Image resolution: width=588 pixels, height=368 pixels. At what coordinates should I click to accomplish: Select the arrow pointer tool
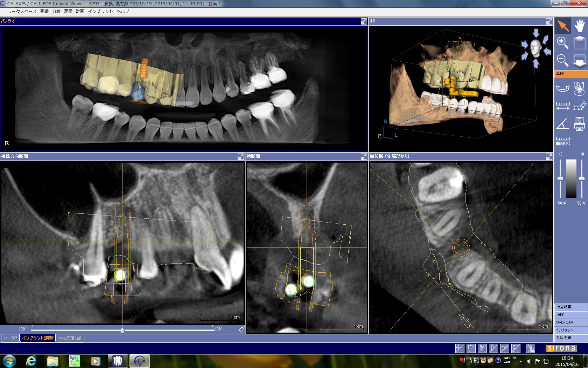563,26
